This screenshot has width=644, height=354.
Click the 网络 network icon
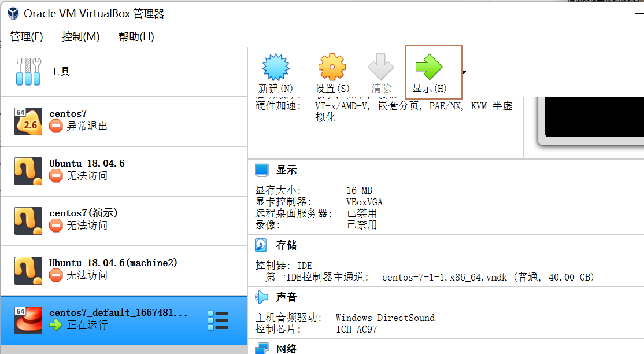click(262, 348)
